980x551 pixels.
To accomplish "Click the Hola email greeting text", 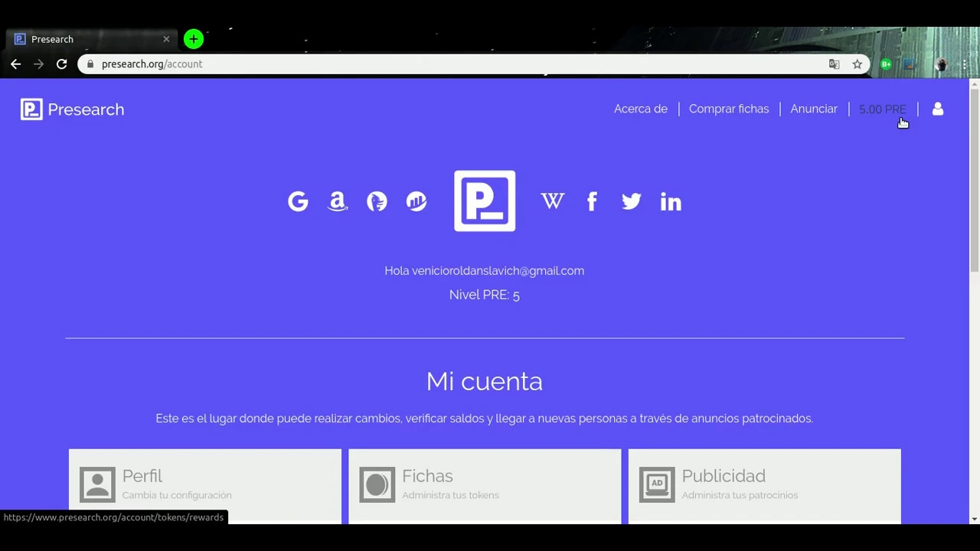I will tap(485, 271).
